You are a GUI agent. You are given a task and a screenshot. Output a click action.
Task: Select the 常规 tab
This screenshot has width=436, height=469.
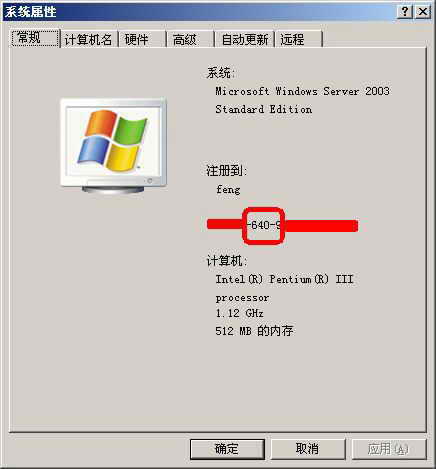[x=34, y=38]
